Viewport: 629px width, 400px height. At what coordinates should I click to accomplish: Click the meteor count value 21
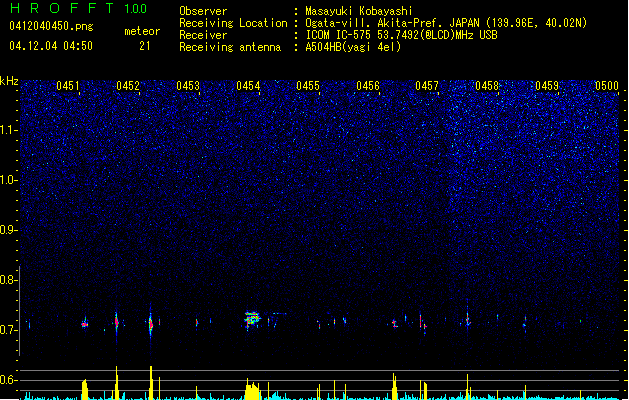pyautogui.click(x=145, y=46)
